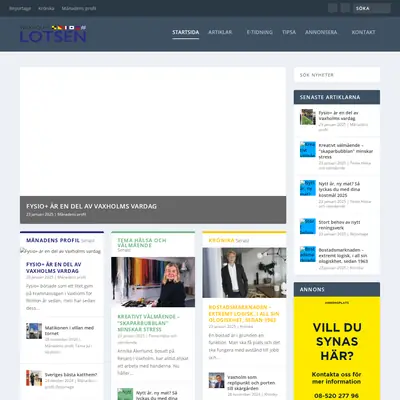Open Vaxholm som replipunkt och porten link
Screen dimensions: 400x400
pyautogui.click(x=251, y=383)
